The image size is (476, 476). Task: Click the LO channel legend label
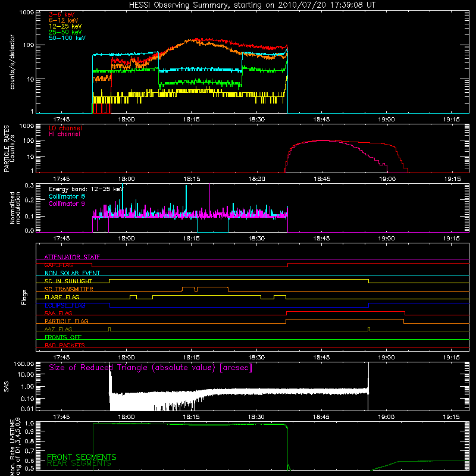65,128
